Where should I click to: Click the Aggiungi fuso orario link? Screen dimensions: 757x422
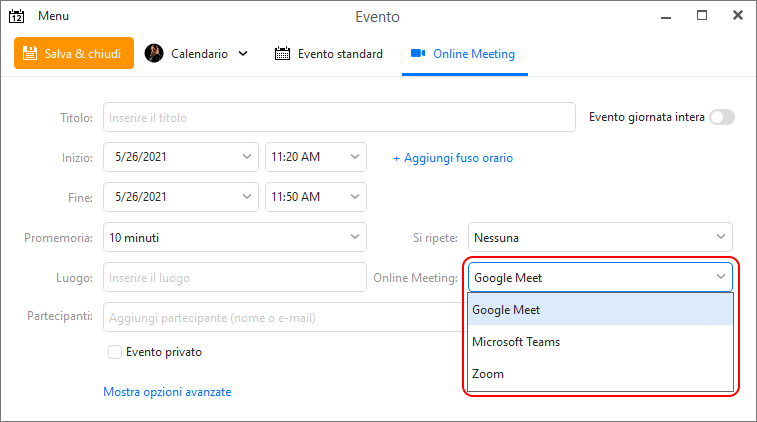[x=453, y=158]
